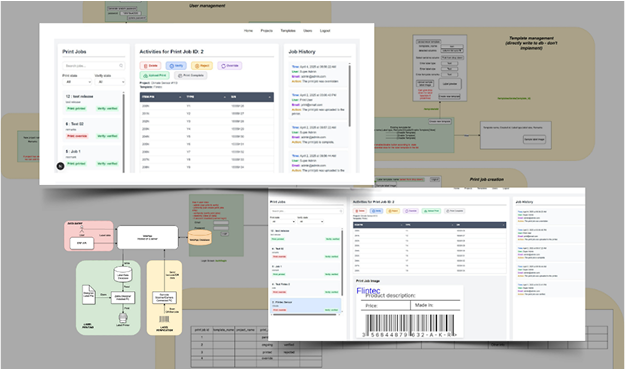The width and height of the screenshot is (625, 370).
Task: Open Templates in the larger window's navigation
Action: click(x=288, y=31)
